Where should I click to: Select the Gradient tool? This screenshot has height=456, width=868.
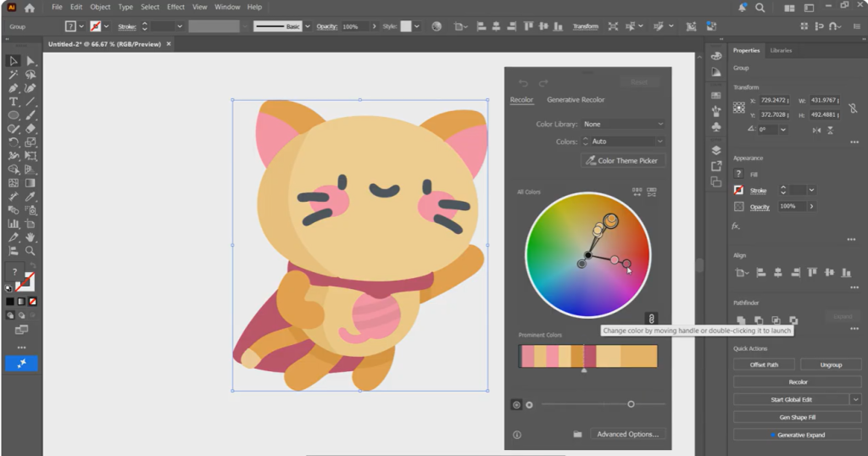click(31, 183)
